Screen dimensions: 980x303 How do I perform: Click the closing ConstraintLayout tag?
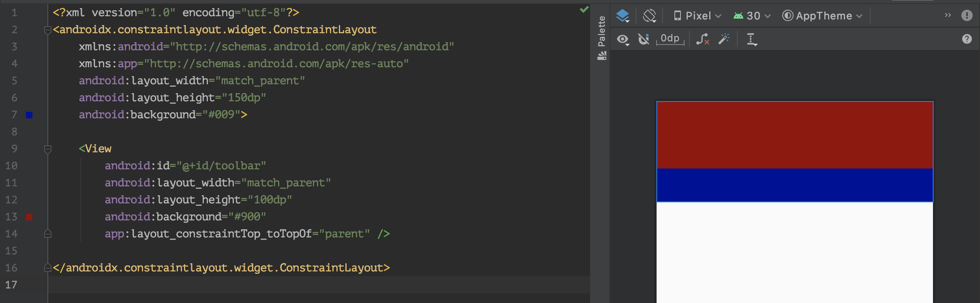point(221,268)
